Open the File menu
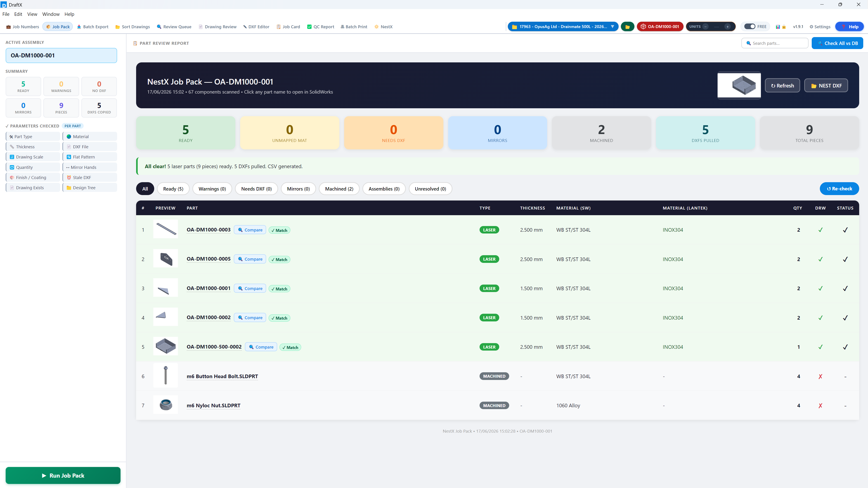This screenshot has height=488, width=868. pyautogui.click(x=6, y=14)
